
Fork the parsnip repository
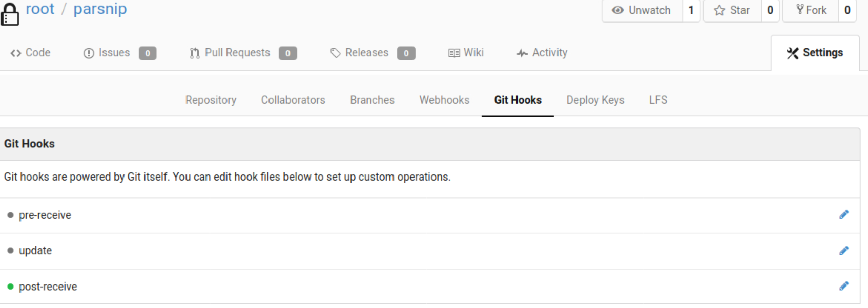pos(811,10)
